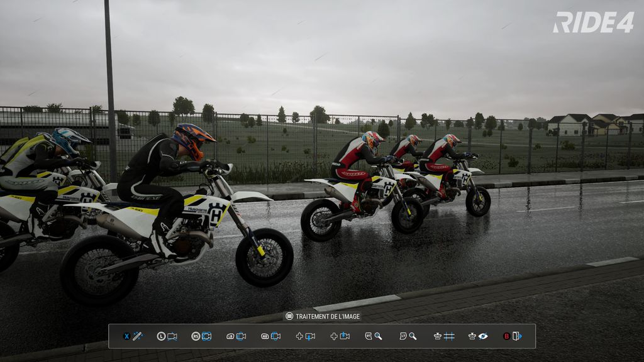This screenshot has width=644, height=362.
Task: Click the RB bumper glyph
Action: pos(265,337)
